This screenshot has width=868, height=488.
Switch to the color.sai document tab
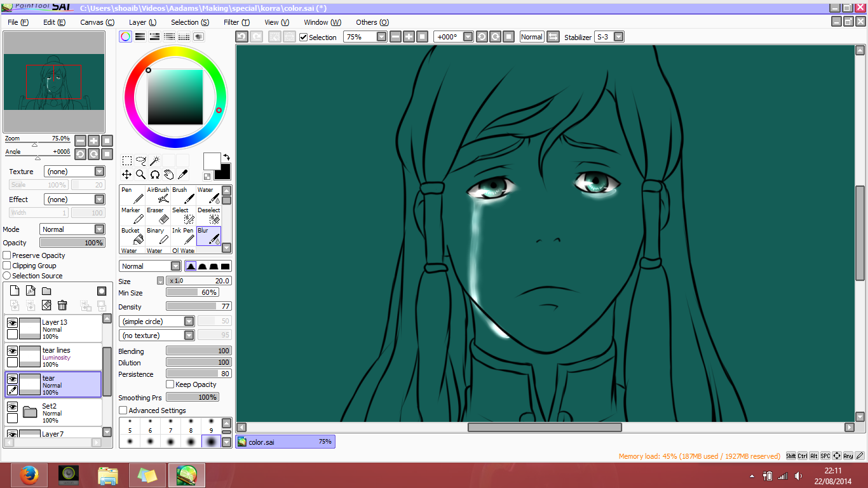click(285, 442)
